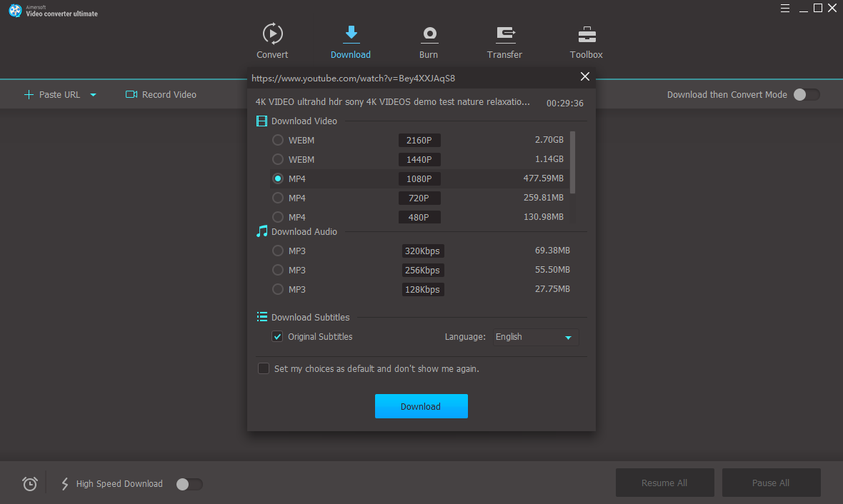This screenshot has width=843, height=504.
Task: Click the video list scrollbar
Action: tap(572, 162)
